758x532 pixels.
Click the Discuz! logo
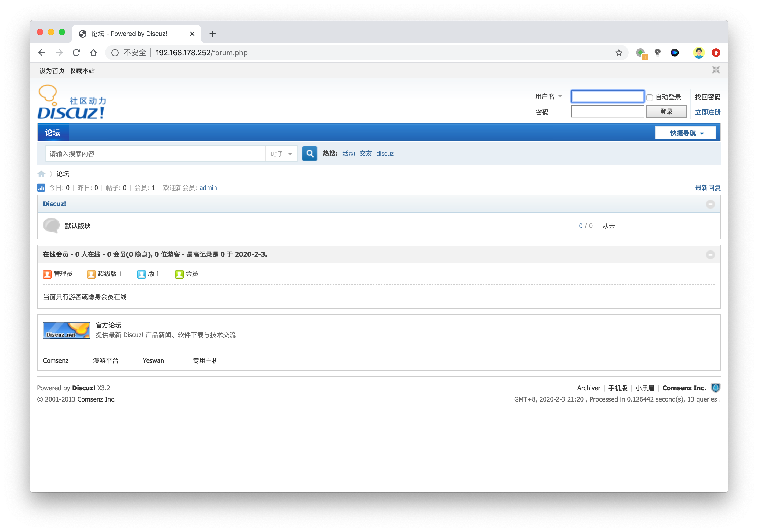tap(72, 102)
